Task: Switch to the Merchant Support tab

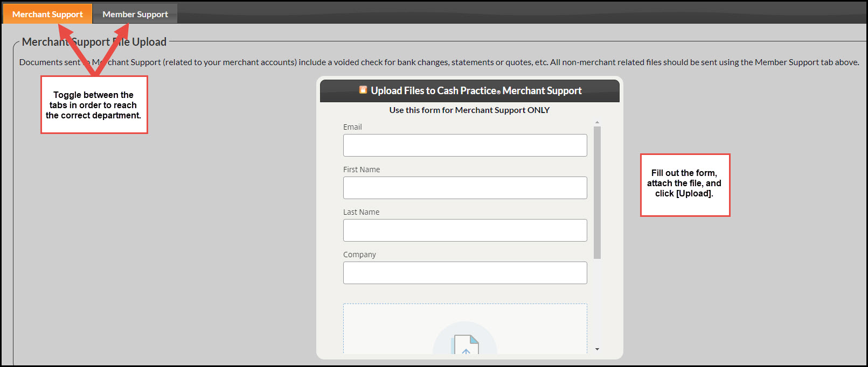Action: tap(47, 14)
